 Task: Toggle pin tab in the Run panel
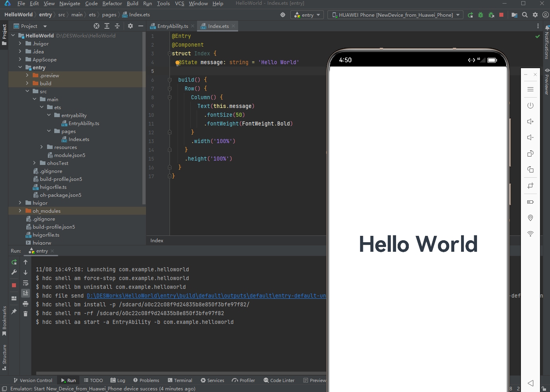pos(14,312)
